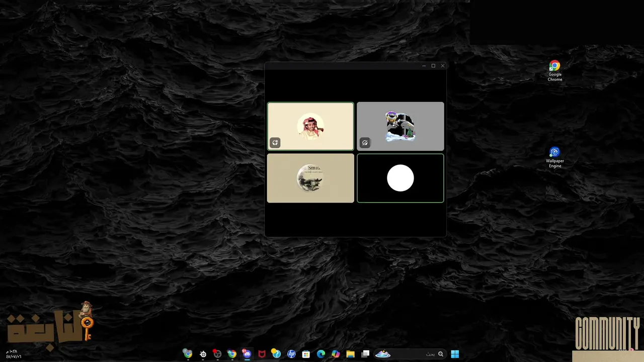
Task: Open File Explorer from the taskbar
Action: [350, 354]
